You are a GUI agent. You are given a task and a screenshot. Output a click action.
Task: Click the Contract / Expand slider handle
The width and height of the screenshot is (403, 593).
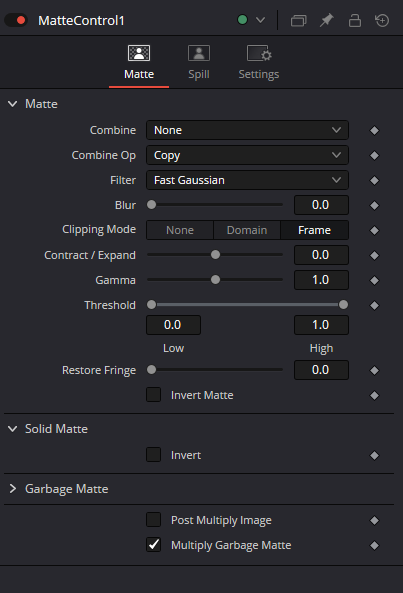pos(215,255)
